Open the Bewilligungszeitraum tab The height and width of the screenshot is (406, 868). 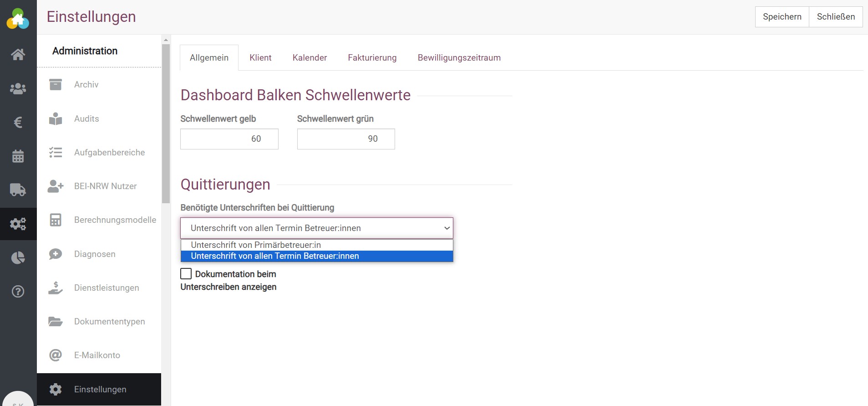[x=459, y=58]
